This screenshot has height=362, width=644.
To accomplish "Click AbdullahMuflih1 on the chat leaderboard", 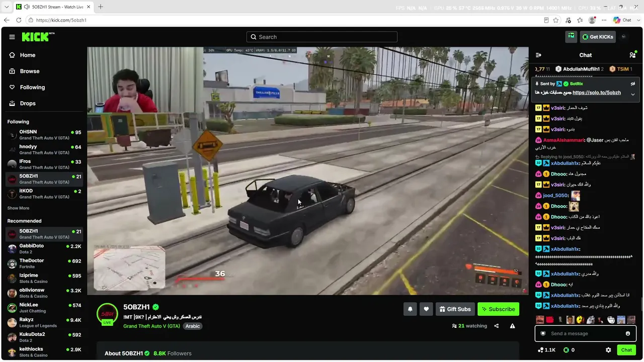I will (581, 69).
